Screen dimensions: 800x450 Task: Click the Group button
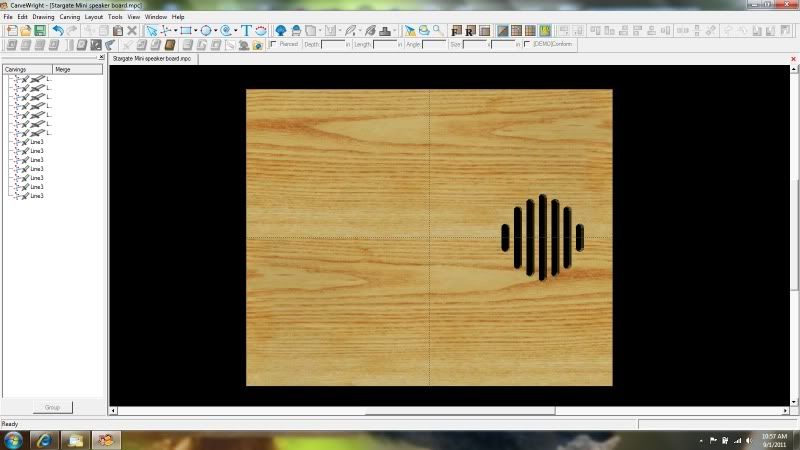click(53, 407)
